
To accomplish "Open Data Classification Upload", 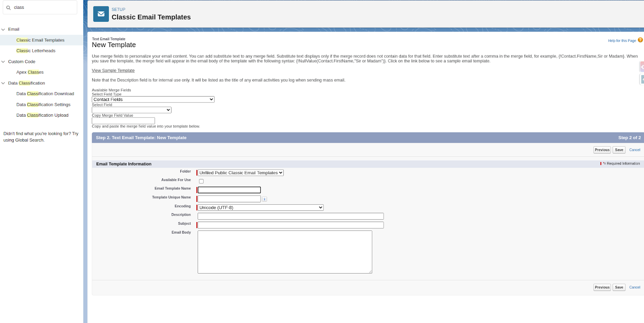I will [42, 115].
